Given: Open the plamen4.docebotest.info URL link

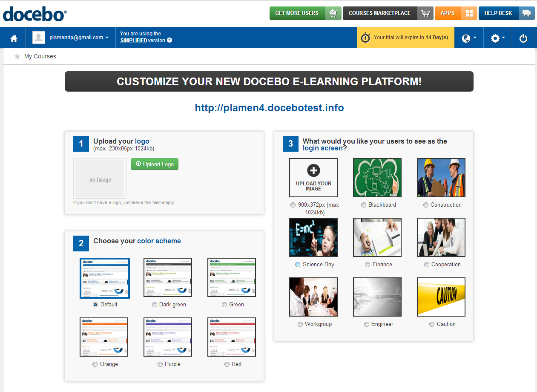Looking at the screenshot, I should [x=269, y=108].
